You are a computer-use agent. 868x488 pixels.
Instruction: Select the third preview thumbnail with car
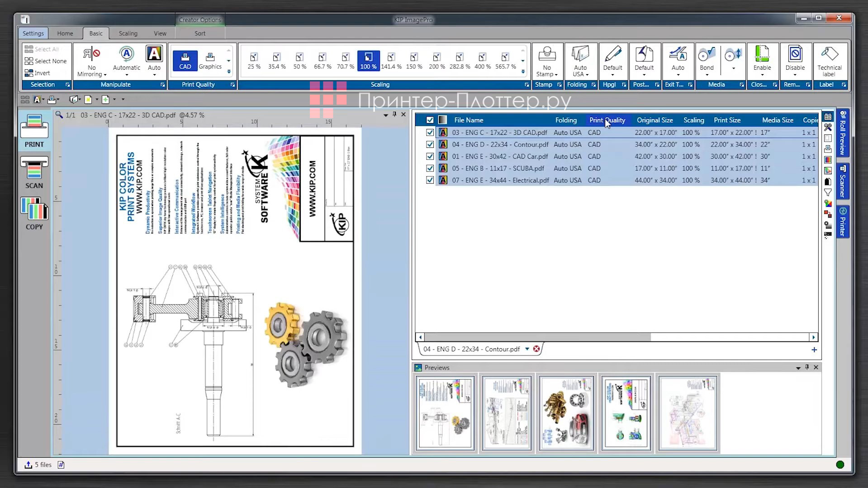(x=566, y=413)
